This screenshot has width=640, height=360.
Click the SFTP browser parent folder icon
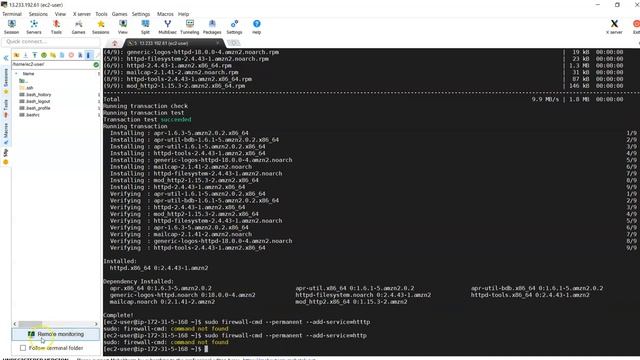coord(16,55)
